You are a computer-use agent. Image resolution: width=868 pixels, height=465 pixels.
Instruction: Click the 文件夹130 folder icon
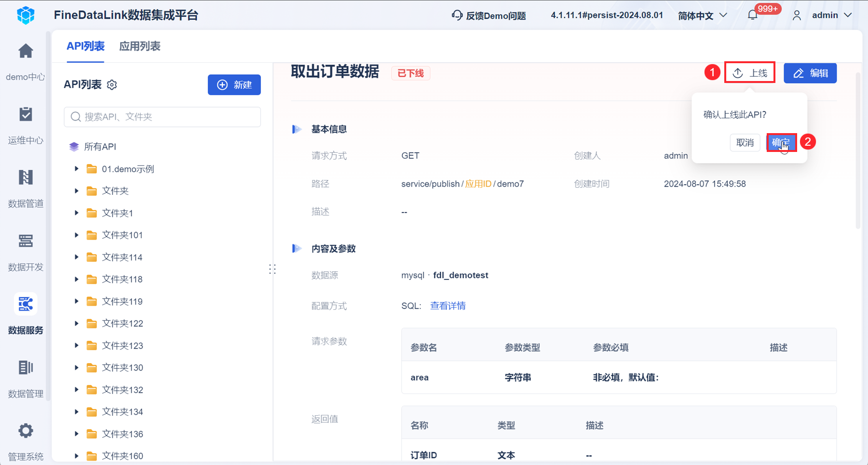(92, 368)
